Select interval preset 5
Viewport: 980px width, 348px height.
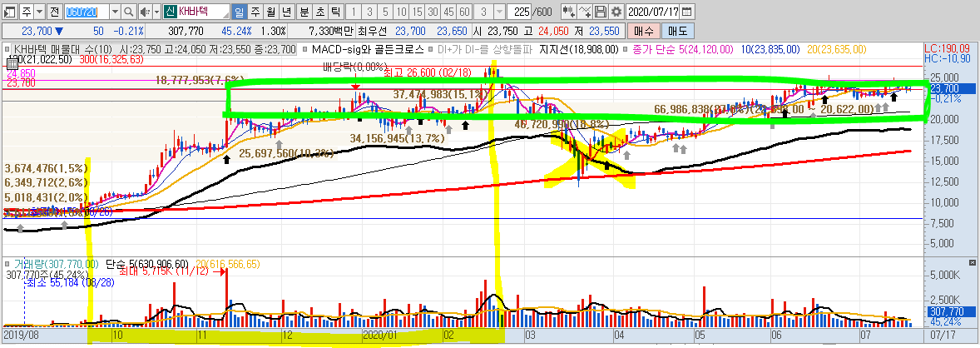[x=385, y=12]
